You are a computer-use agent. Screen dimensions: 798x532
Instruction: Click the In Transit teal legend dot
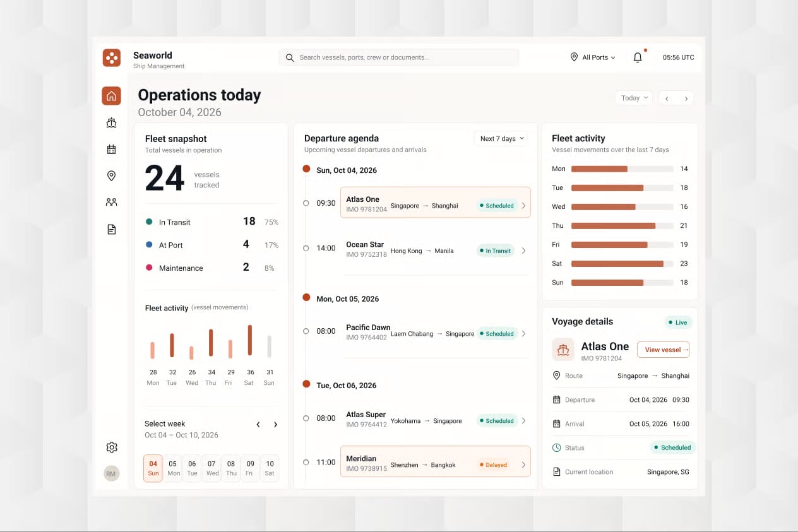coord(149,222)
